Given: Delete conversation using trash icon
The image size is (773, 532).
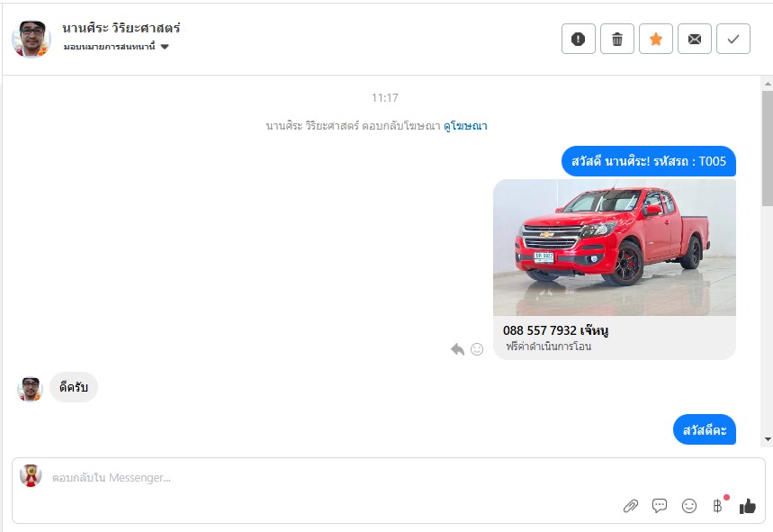Looking at the screenshot, I should 617,39.
